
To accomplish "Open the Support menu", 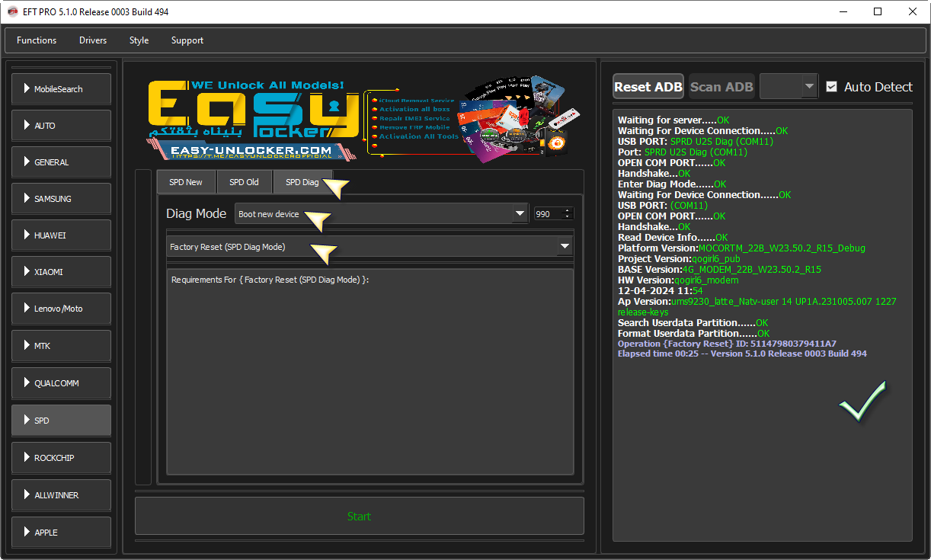I will (187, 40).
